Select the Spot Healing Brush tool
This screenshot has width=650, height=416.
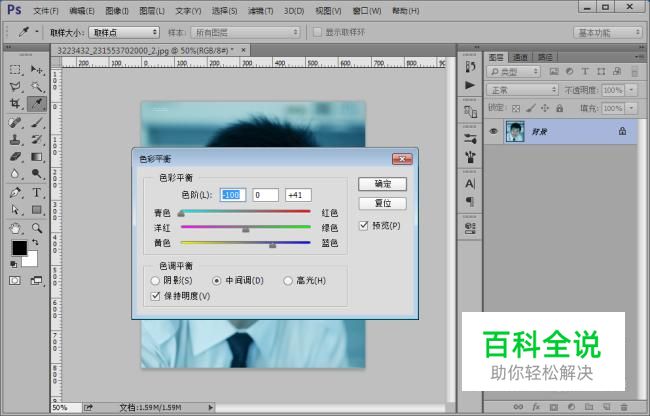pyautogui.click(x=15, y=123)
